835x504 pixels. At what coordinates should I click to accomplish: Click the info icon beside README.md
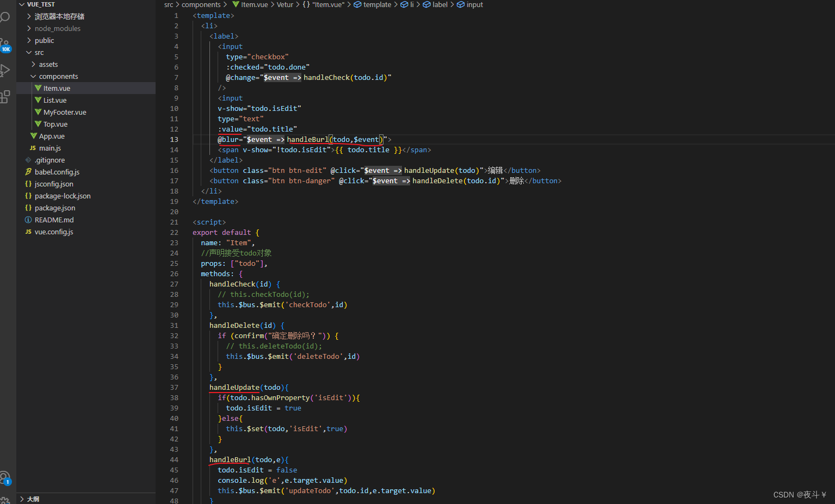tap(28, 220)
